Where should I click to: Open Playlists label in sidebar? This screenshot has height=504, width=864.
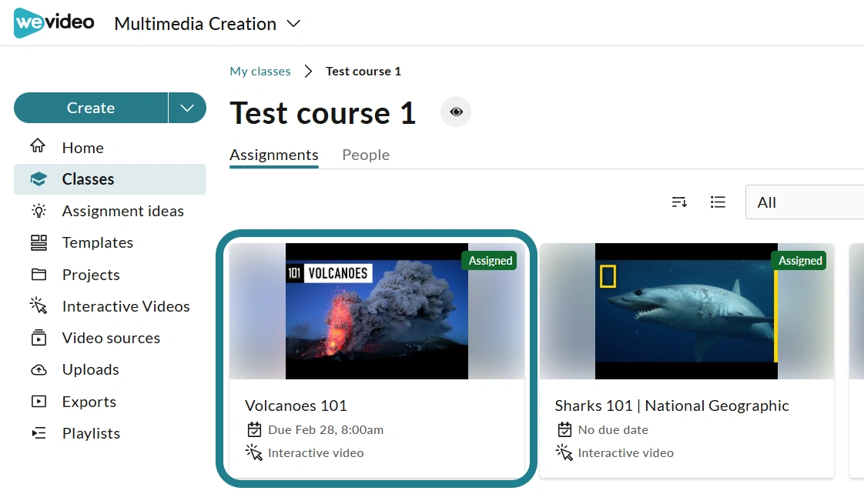coord(91,433)
